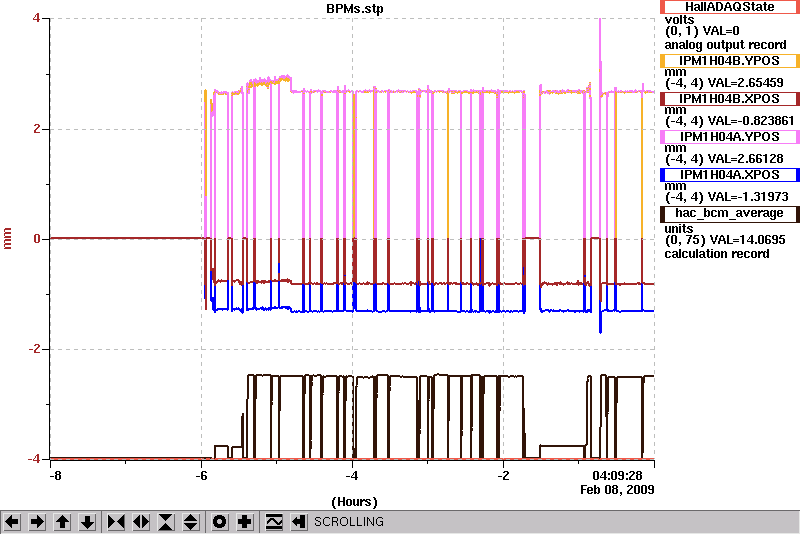Click the VAL=2.65459 readout for IPM1H04B.YPOS

click(743, 83)
